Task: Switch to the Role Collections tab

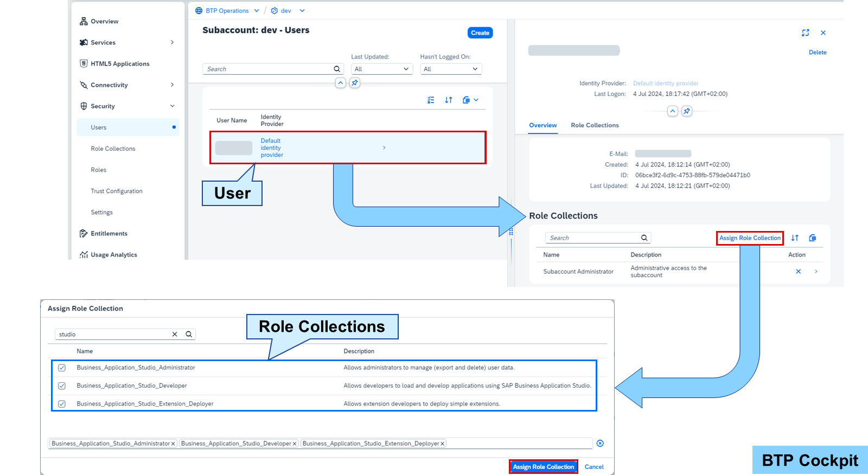Action: coord(595,125)
